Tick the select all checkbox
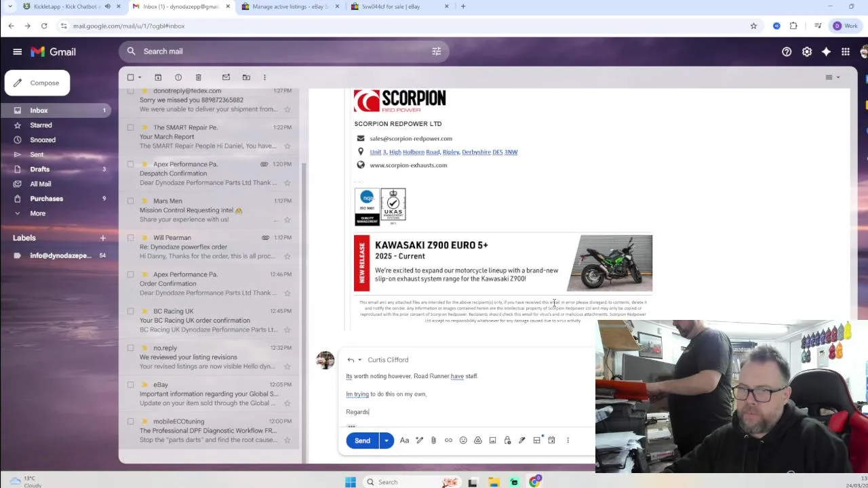868x488 pixels. point(131,77)
